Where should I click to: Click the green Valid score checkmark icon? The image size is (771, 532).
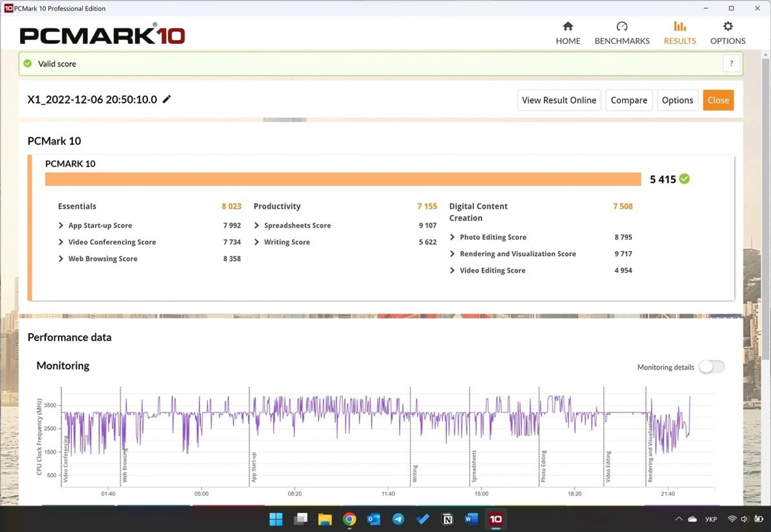click(27, 63)
